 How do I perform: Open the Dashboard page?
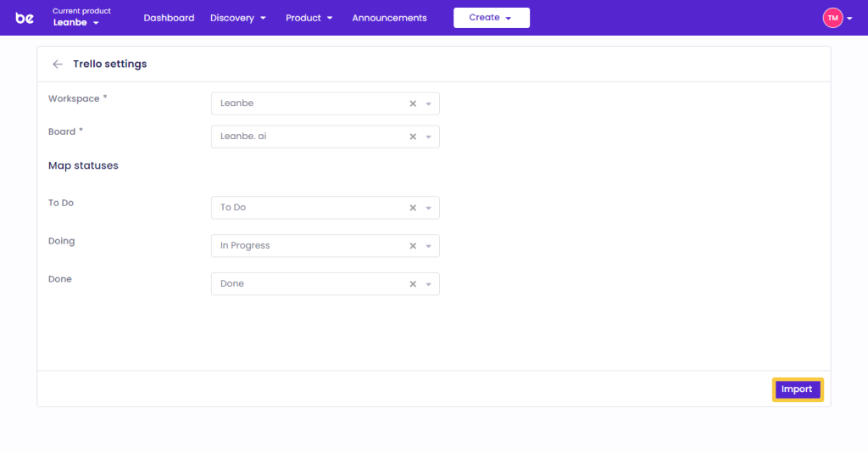169,18
